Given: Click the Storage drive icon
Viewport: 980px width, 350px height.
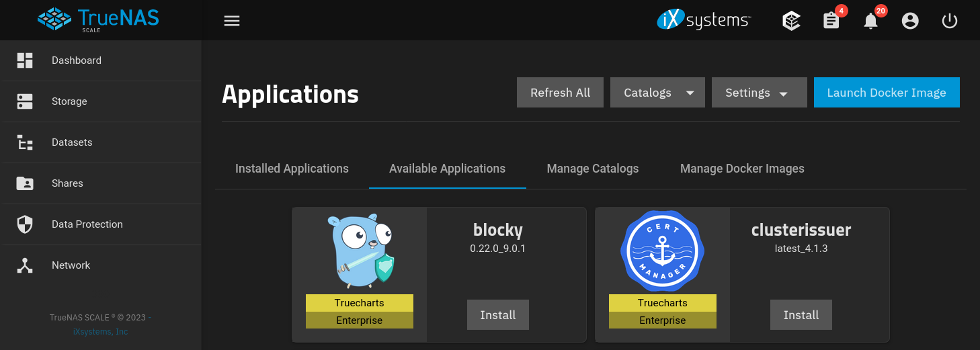Looking at the screenshot, I should (x=25, y=101).
